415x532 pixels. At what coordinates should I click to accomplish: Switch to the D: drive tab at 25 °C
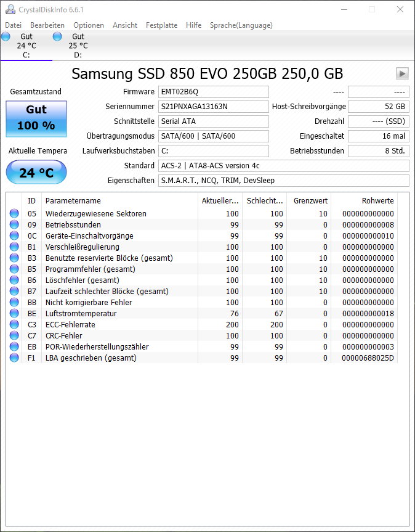[78, 46]
